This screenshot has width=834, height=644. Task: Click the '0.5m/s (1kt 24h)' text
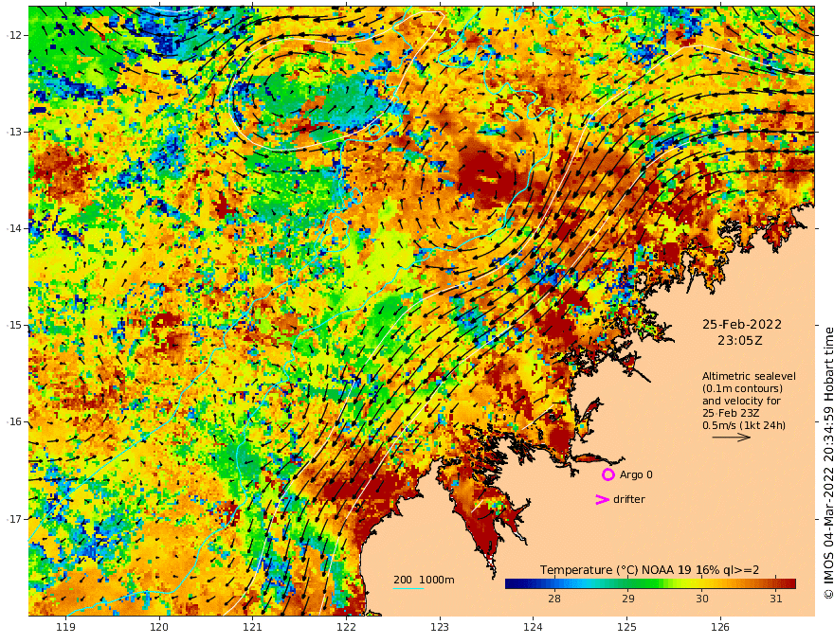[x=744, y=425]
